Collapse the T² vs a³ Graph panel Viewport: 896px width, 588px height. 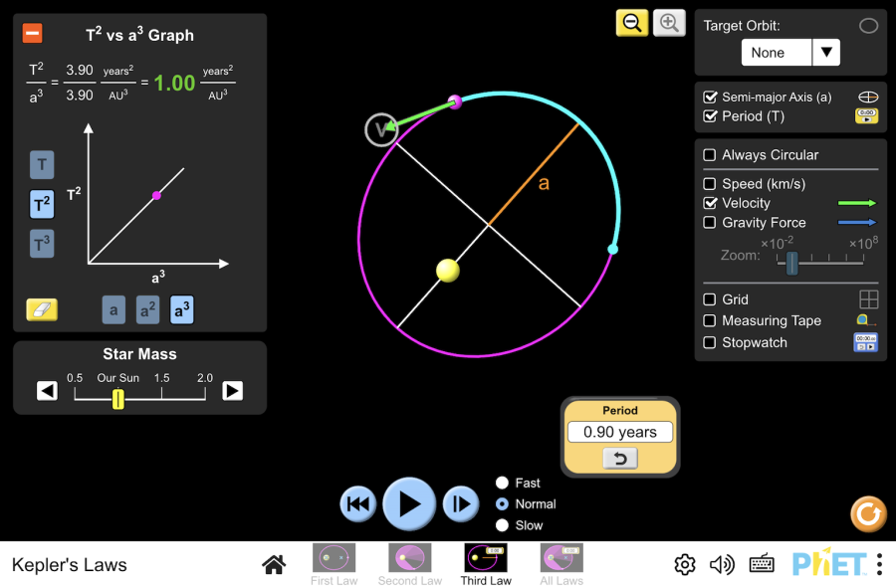coord(33,34)
